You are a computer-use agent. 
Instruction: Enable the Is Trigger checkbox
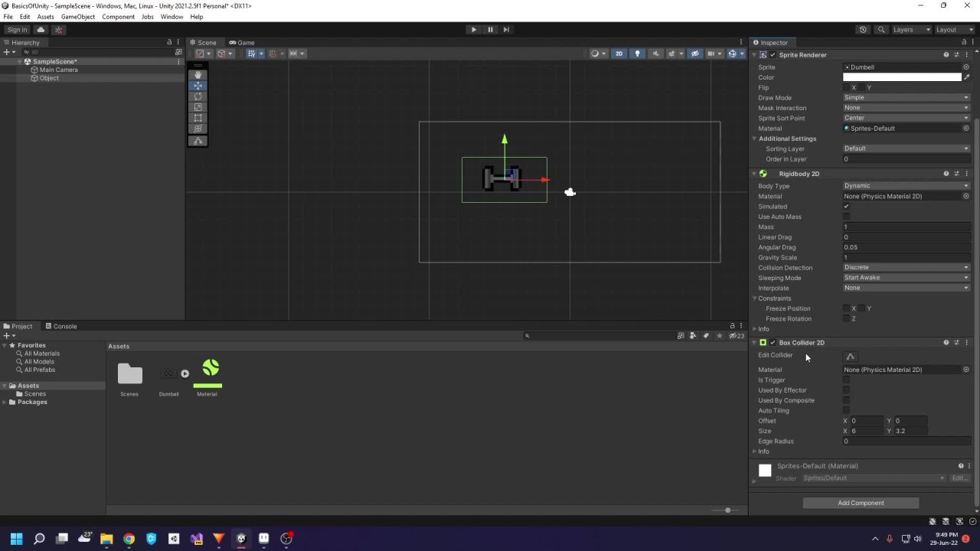[846, 380]
